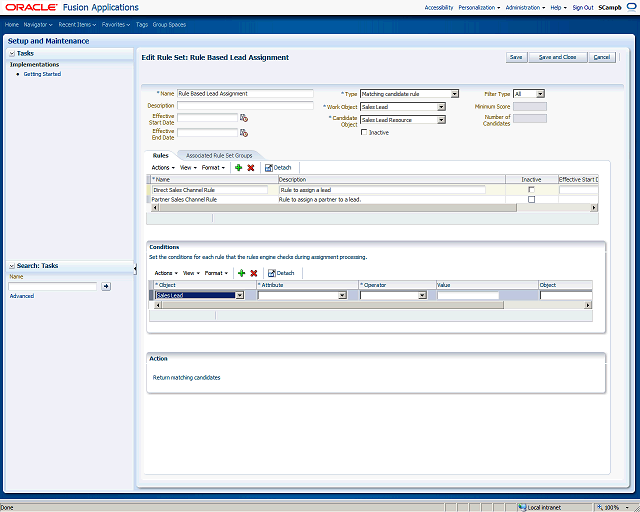Sign Out of Fusion Applications

[582, 7]
